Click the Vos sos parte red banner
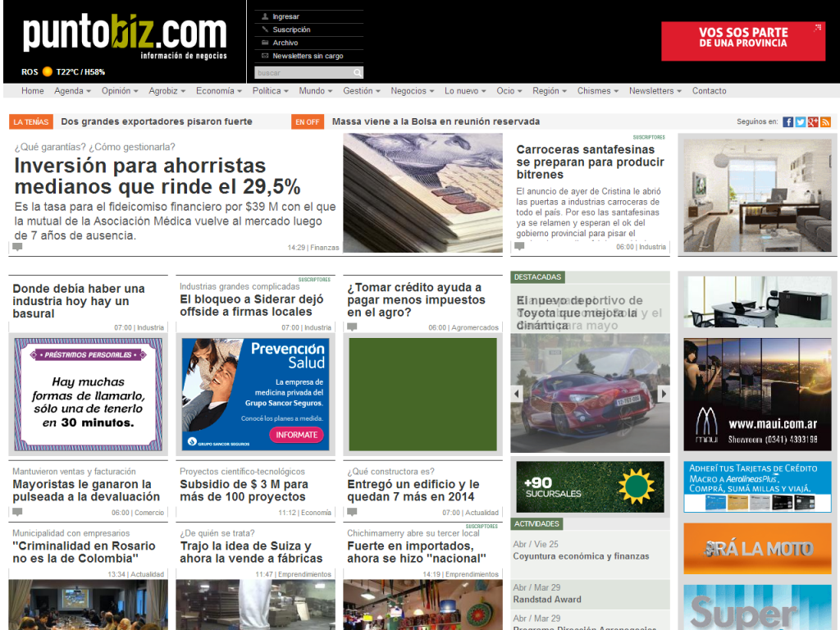840x630 pixels. [x=743, y=41]
